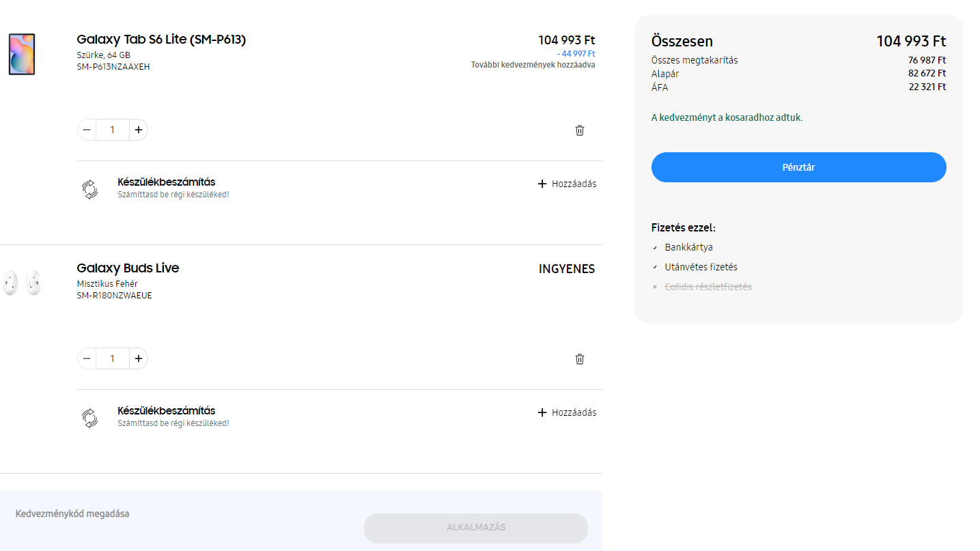
Task: Click the Alapár value 82 672 Ft
Action: pyautogui.click(x=927, y=73)
